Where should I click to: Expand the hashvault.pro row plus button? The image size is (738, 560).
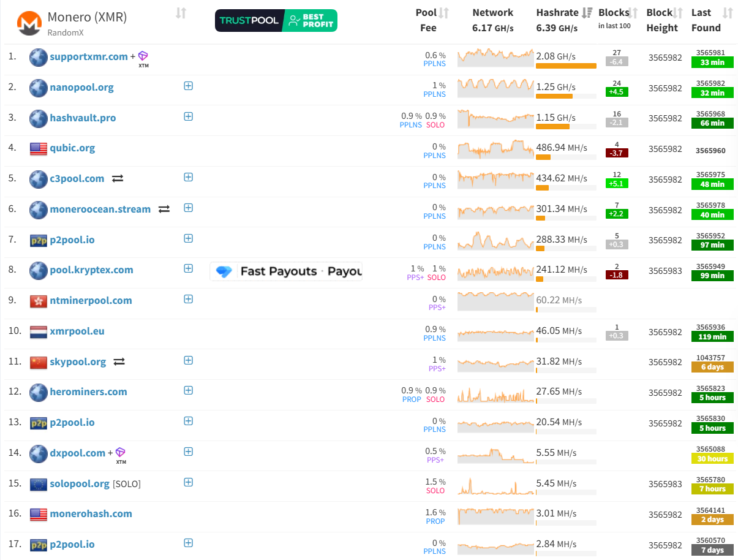pyautogui.click(x=189, y=116)
